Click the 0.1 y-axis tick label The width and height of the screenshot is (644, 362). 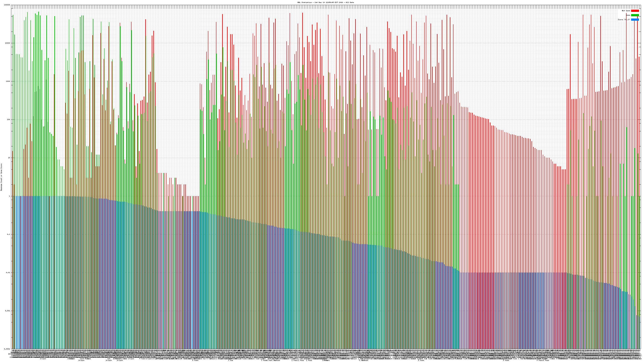[9, 234]
